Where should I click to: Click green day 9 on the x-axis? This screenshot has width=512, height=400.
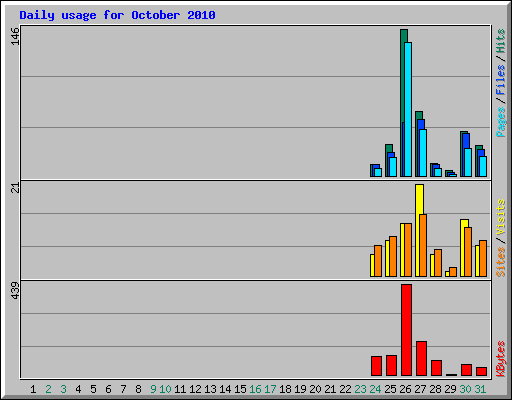pyautogui.click(x=153, y=389)
